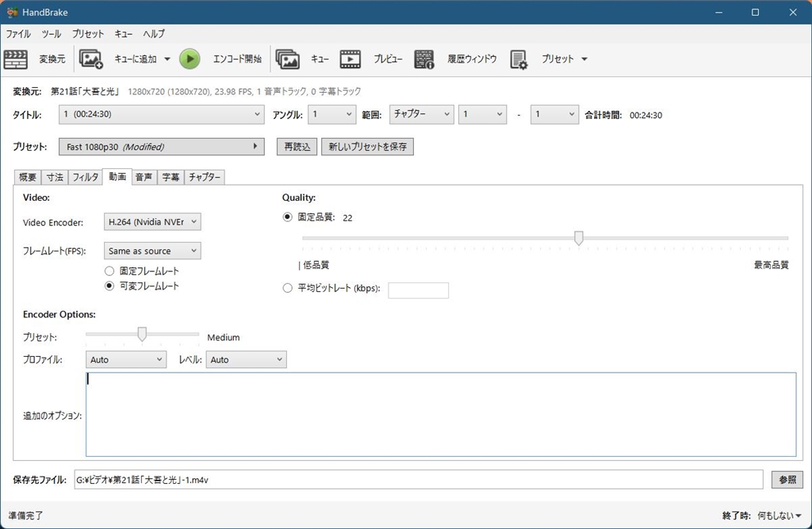Click the プリセット document gear icon
Image resolution: width=812 pixels, height=529 pixels.
click(x=519, y=59)
